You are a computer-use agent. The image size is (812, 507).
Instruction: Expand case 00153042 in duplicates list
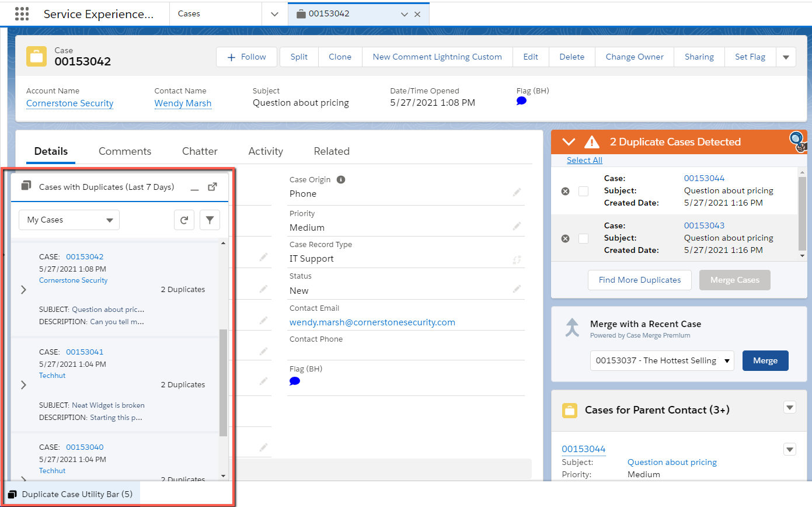click(x=23, y=290)
